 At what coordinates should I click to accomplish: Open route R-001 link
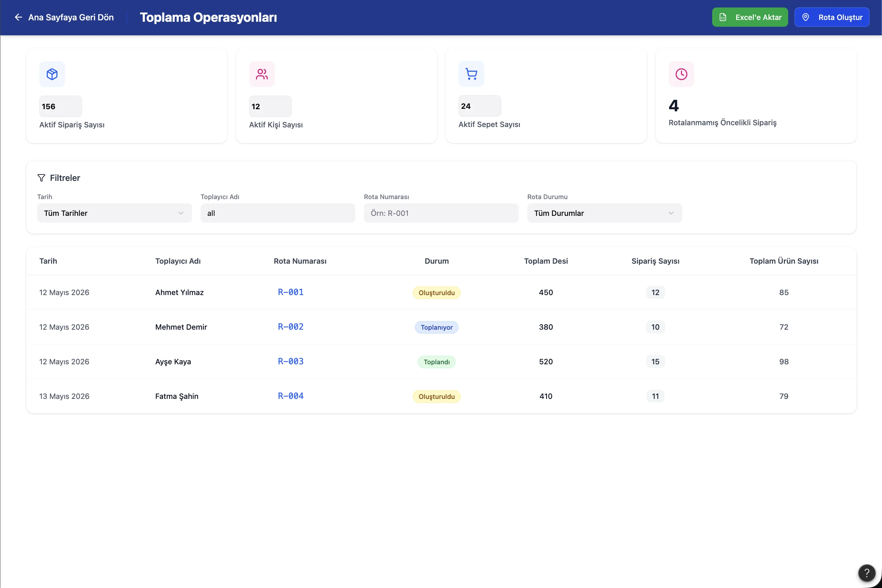[x=291, y=292]
